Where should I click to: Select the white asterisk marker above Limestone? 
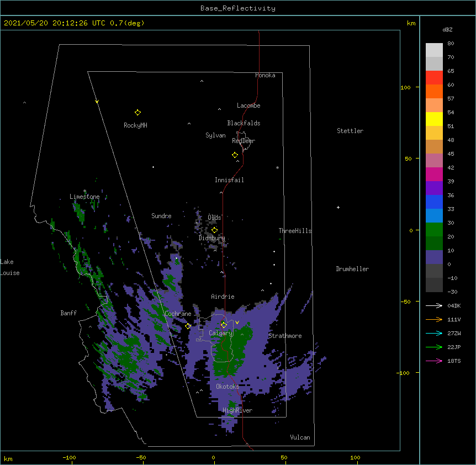click(x=84, y=191)
